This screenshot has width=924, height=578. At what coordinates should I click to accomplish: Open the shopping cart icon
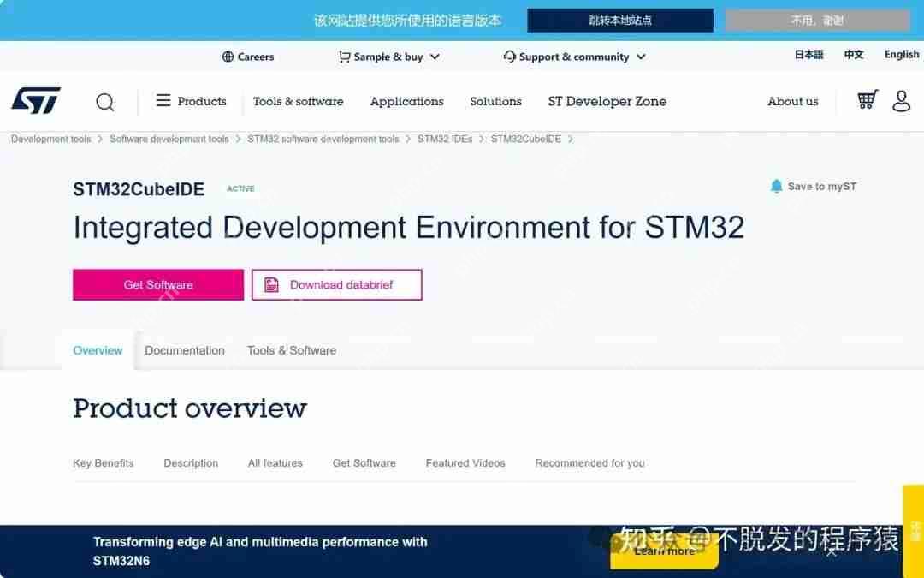(x=866, y=100)
